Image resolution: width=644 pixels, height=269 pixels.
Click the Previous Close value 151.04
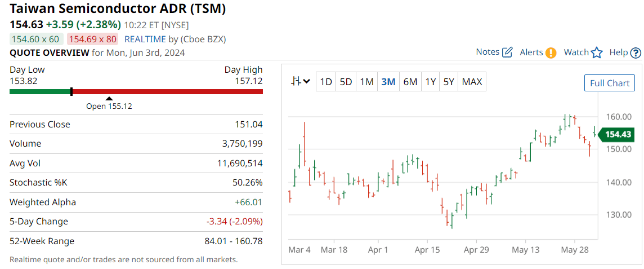click(x=248, y=124)
